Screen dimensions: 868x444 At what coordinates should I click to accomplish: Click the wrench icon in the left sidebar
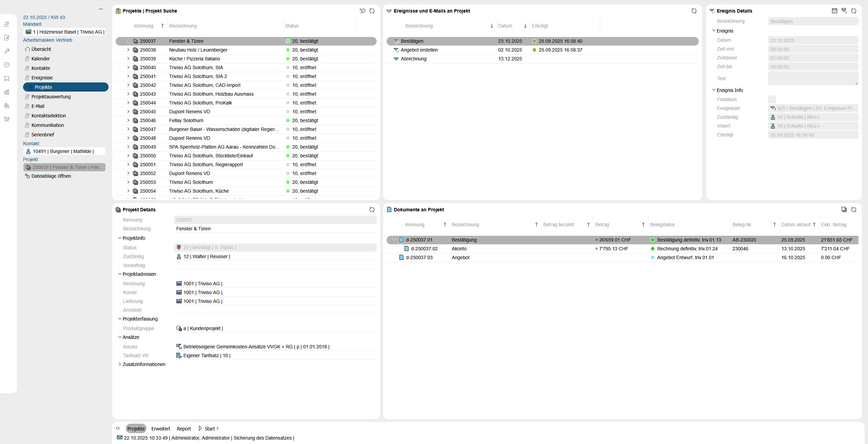coord(7,51)
